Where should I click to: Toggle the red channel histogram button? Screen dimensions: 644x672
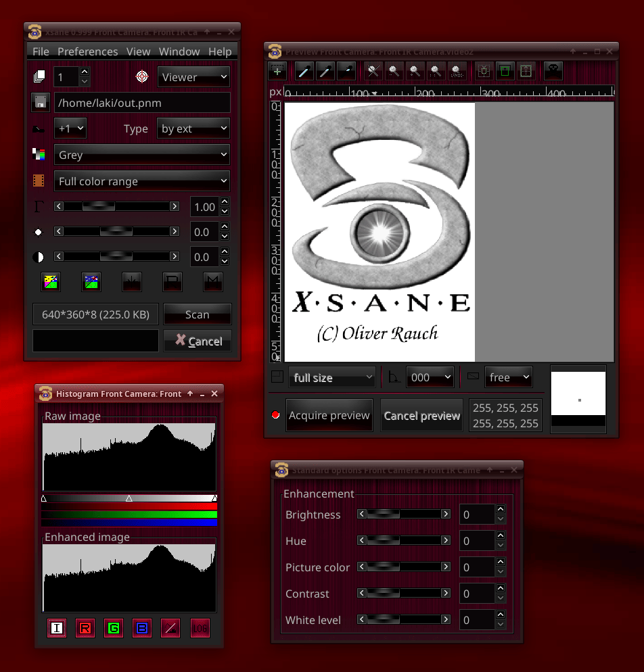[85, 628]
